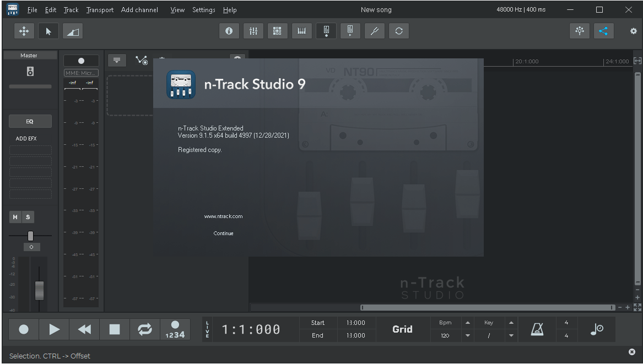Open the note tempo clock icon
Image resolution: width=643 pixels, height=364 pixels.
[x=597, y=329]
